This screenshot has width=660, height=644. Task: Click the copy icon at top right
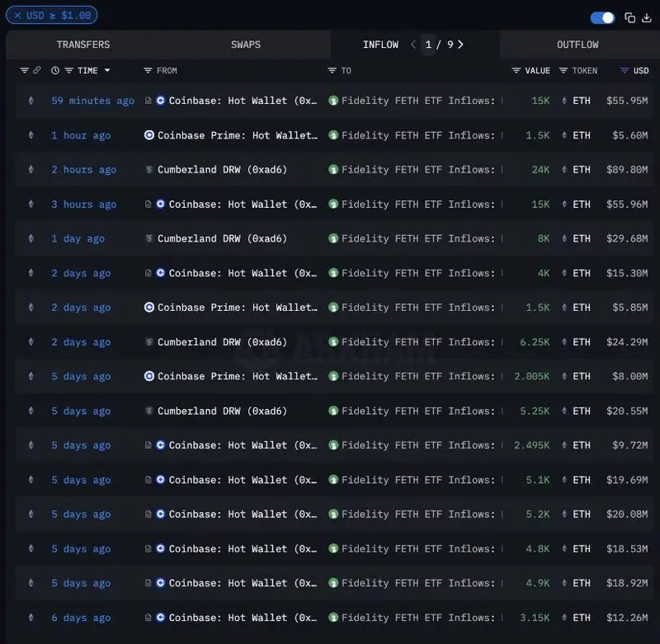[x=629, y=17]
